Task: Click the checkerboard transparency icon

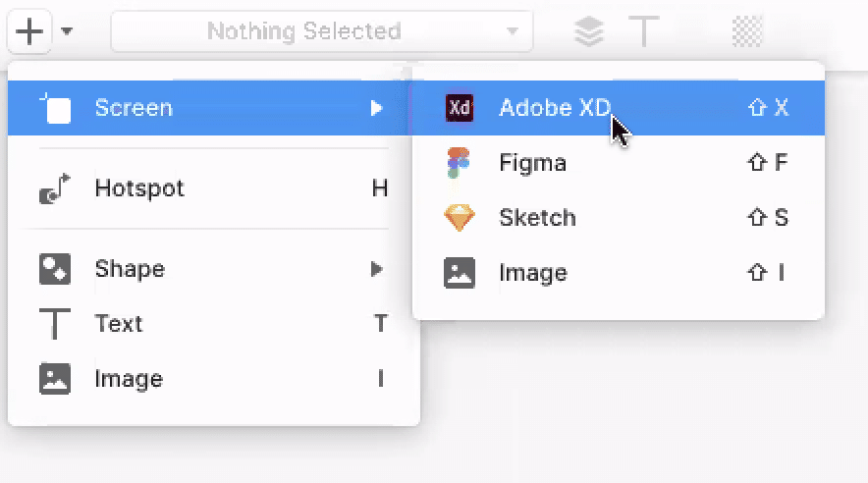Action: [748, 31]
